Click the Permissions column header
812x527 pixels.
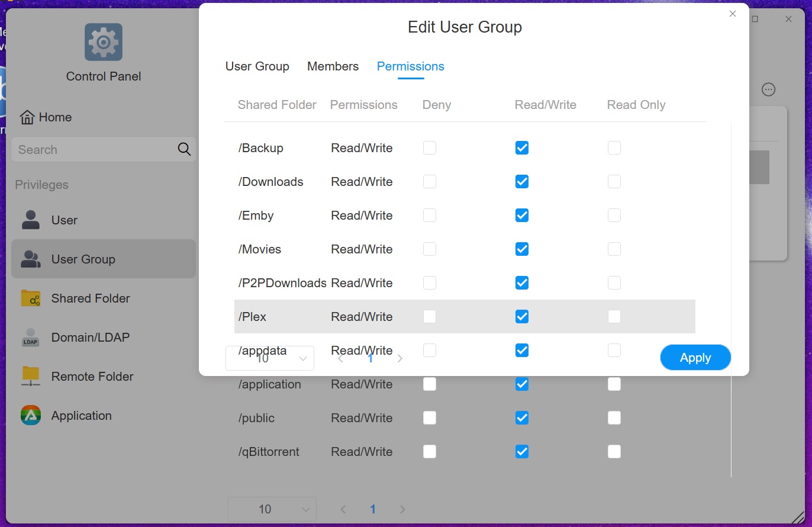coord(364,105)
